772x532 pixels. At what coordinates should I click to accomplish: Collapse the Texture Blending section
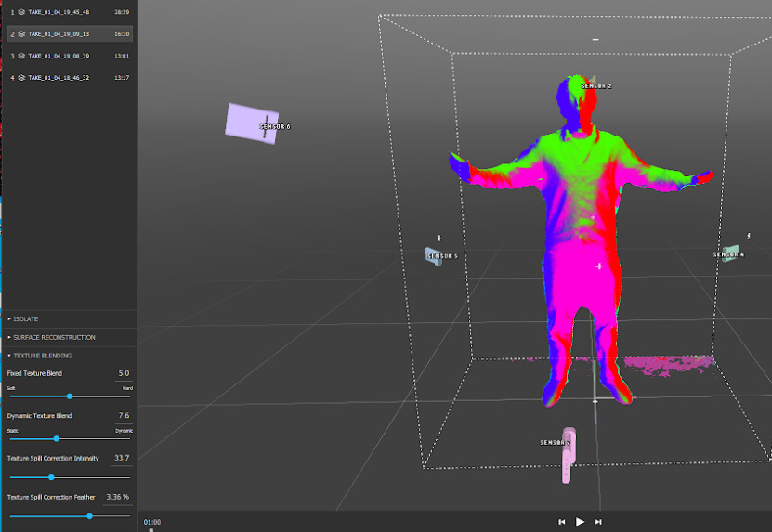click(42, 356)
